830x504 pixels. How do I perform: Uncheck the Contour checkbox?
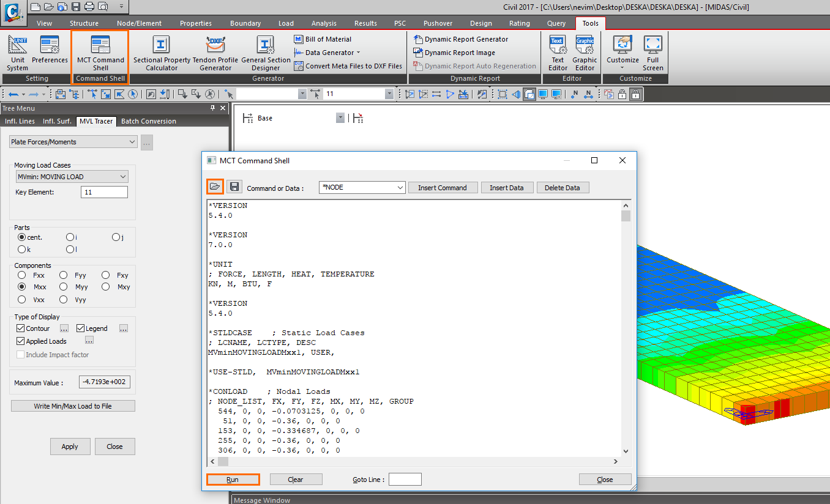(x=21, y=328)
